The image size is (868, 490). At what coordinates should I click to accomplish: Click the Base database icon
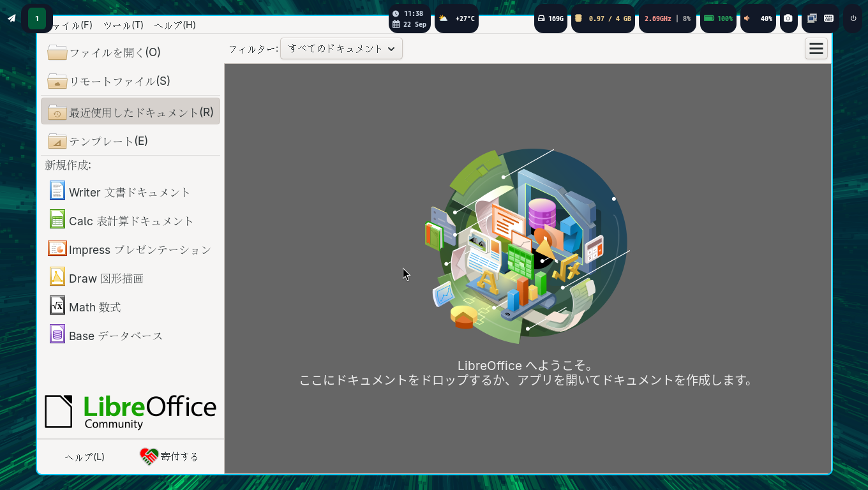click(x=57, y=334)
